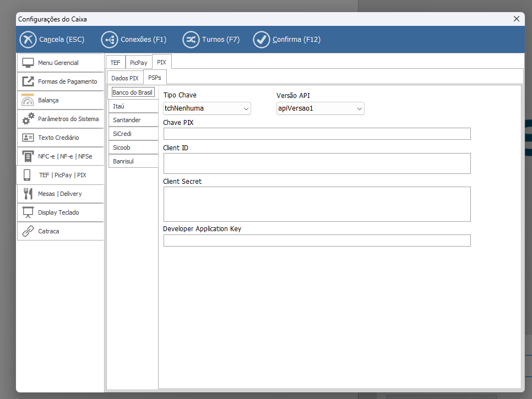Image resolution: width=532 pixels, height=399 pixels.
Task: Open Parâmetros do Sistema gears icon
Action: 28,119
